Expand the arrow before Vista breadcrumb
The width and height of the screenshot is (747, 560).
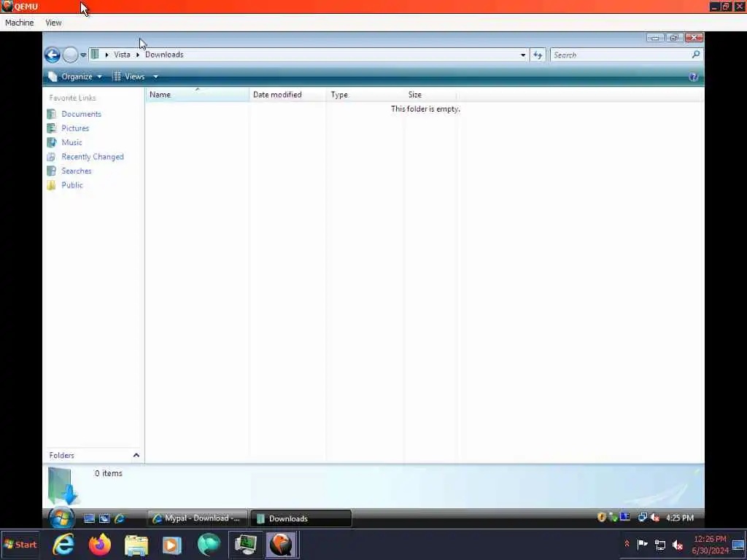[x=107, y=55]
